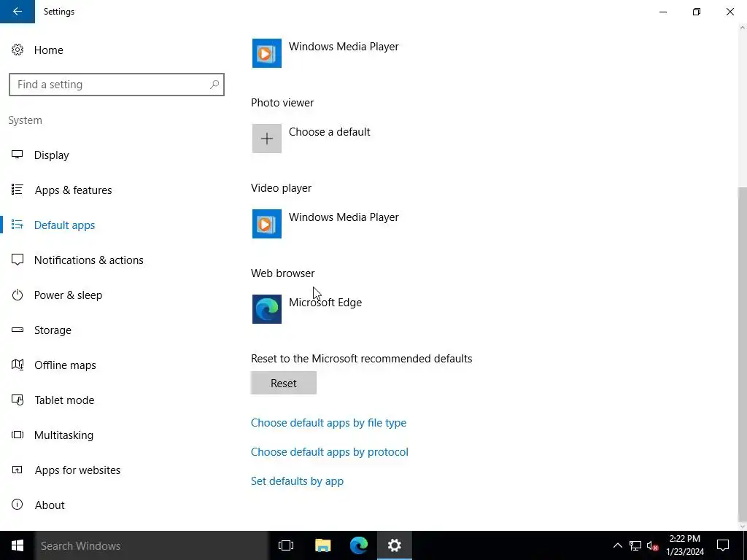
Task: Click the Reset button
Action: [284, 383]
